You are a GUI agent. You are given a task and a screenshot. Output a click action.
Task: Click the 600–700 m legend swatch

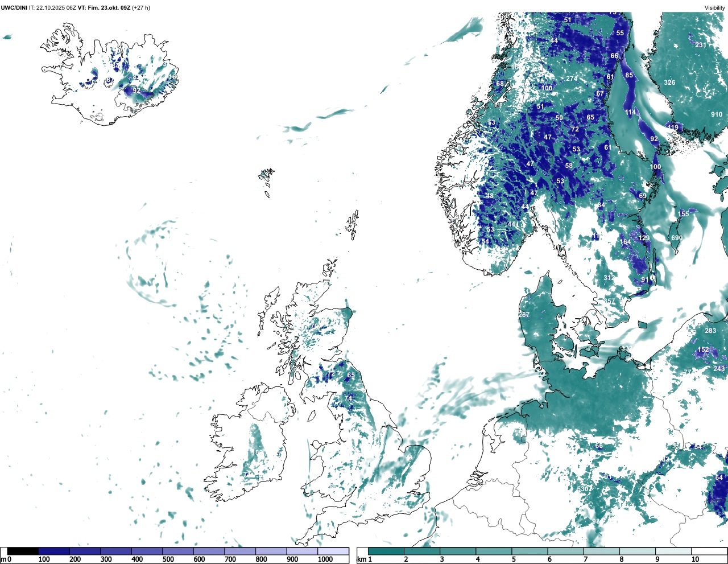[209, 551]
